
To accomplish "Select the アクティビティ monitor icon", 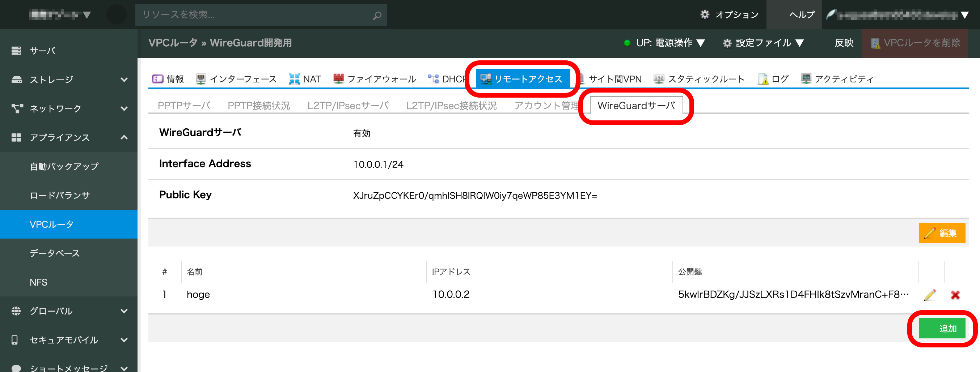I will 807,79.
